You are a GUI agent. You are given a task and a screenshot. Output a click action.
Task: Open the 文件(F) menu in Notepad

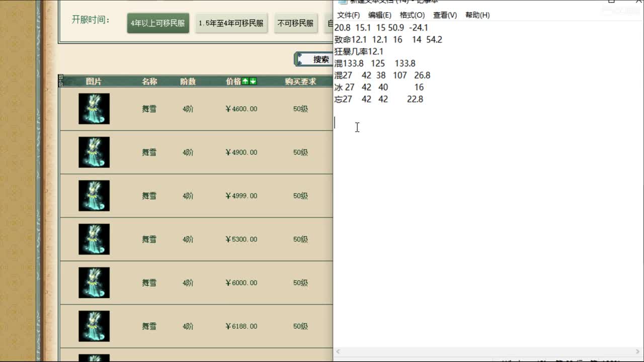[x=348, y=15]
